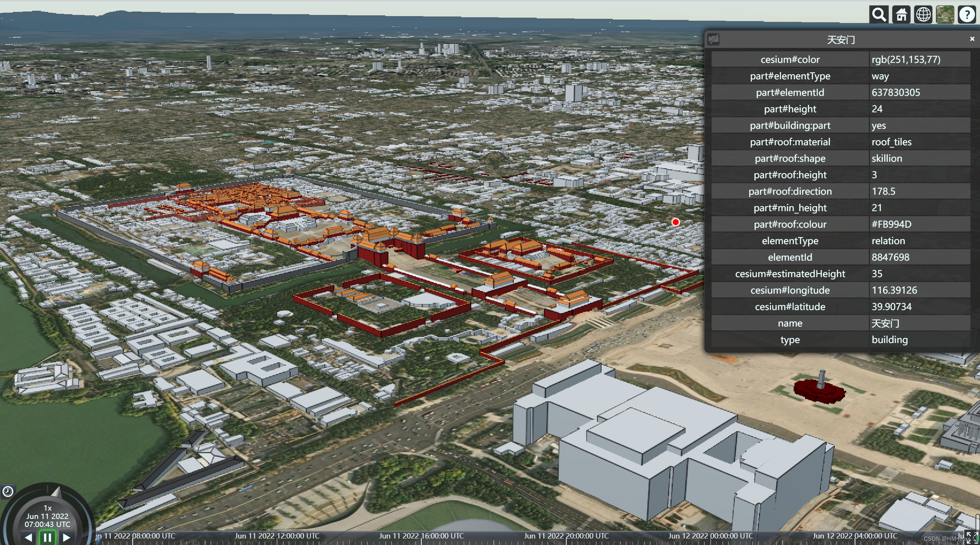Click the shuttle ring speed pointer
This screenshot has width=980, height=545.
tap(56, 491)
